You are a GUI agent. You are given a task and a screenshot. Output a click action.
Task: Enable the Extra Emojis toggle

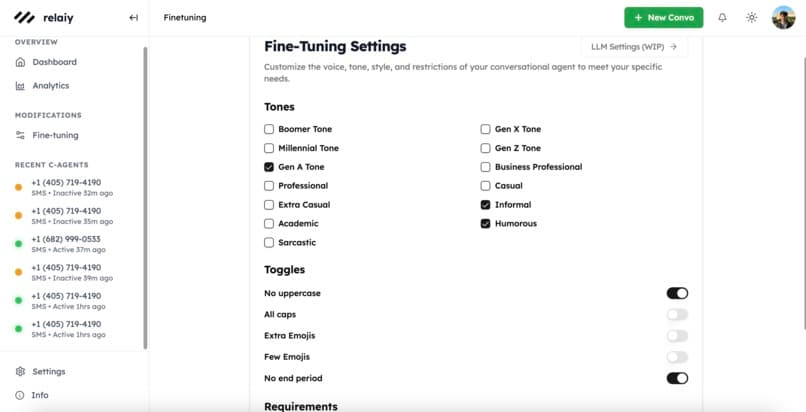(x=677, y=336)
